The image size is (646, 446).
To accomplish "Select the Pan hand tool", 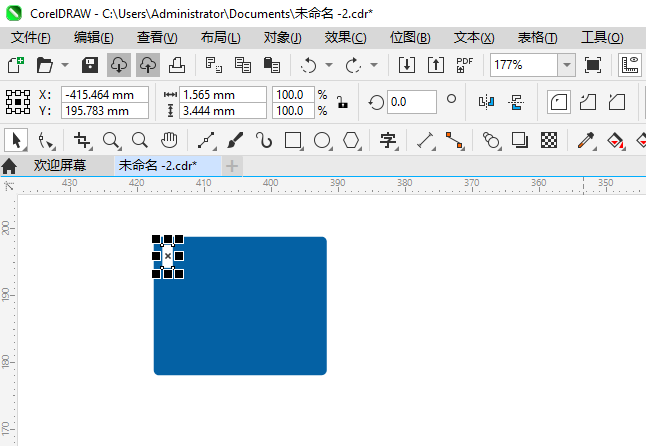I will tap(169, 140).
